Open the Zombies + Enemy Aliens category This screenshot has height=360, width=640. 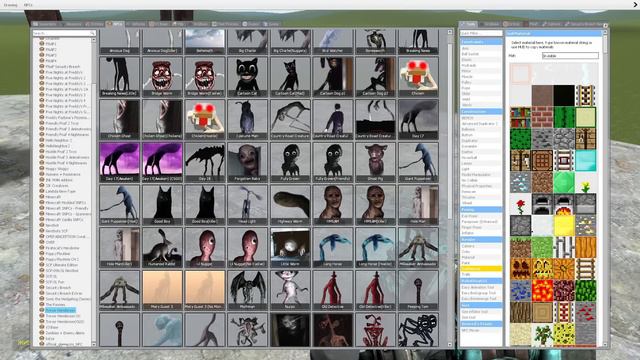click(65, 333)
